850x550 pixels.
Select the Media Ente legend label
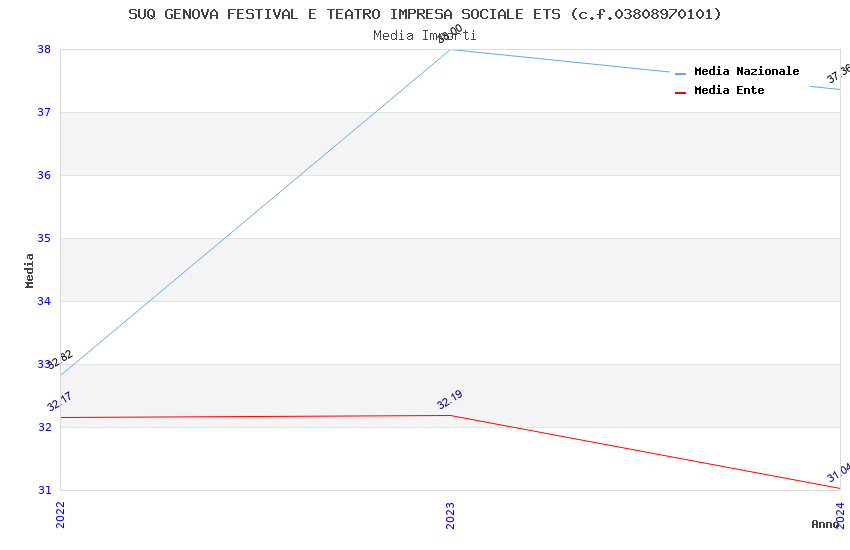(x=729, y=90)
